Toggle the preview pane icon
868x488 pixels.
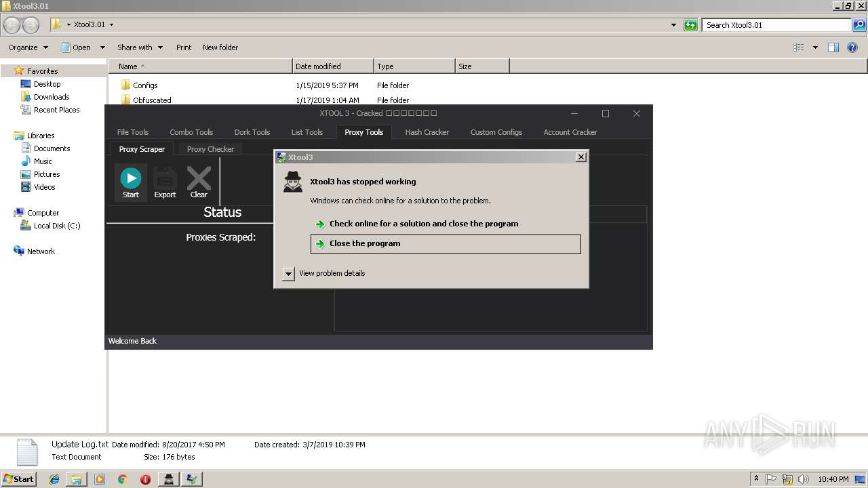point(833,47)
